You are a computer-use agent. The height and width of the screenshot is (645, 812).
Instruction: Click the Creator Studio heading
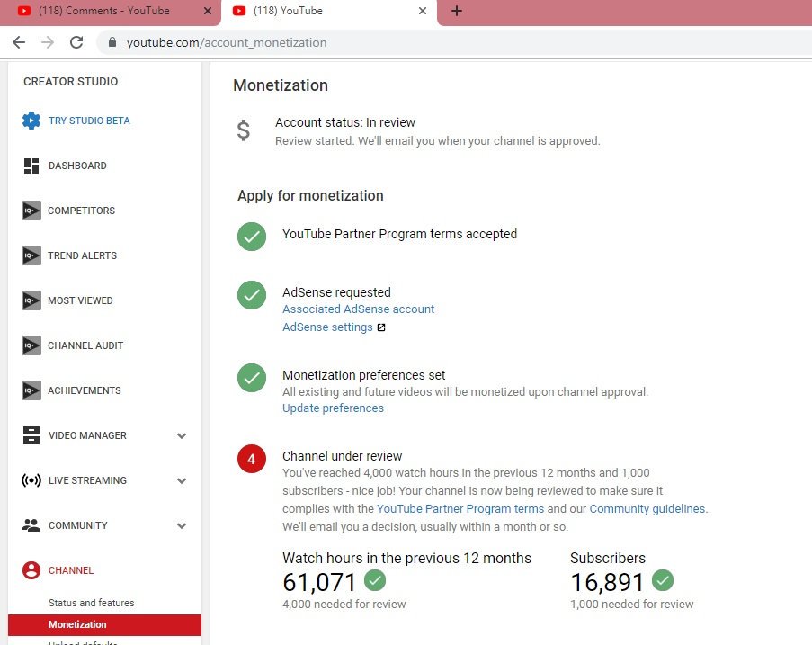pyautogui.click(x=70, y=82)
